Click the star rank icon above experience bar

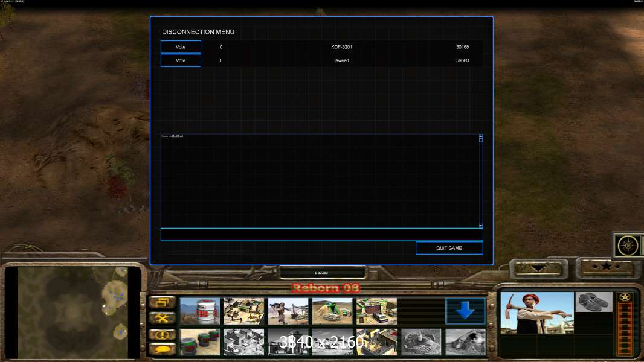click(625, 297)
